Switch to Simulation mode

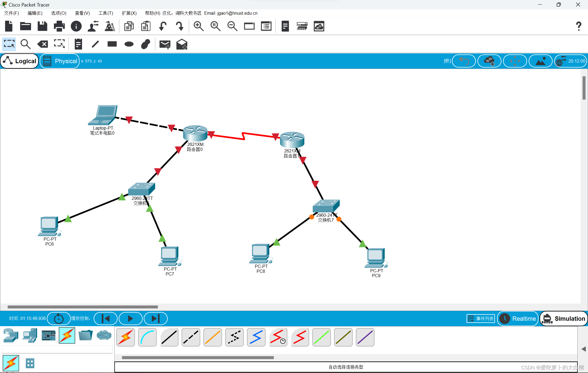click(564, 319)
